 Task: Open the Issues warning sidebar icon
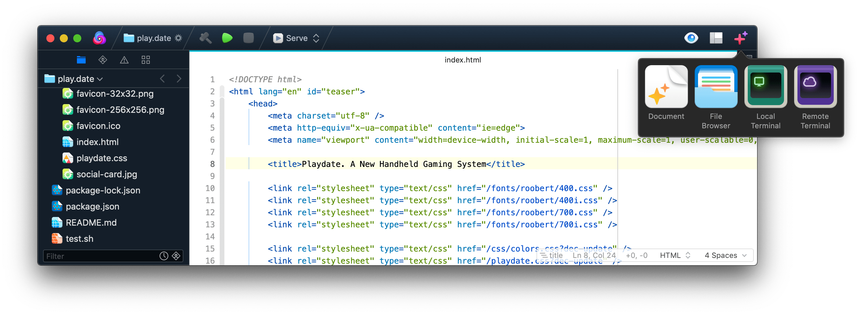pos(124,60)
